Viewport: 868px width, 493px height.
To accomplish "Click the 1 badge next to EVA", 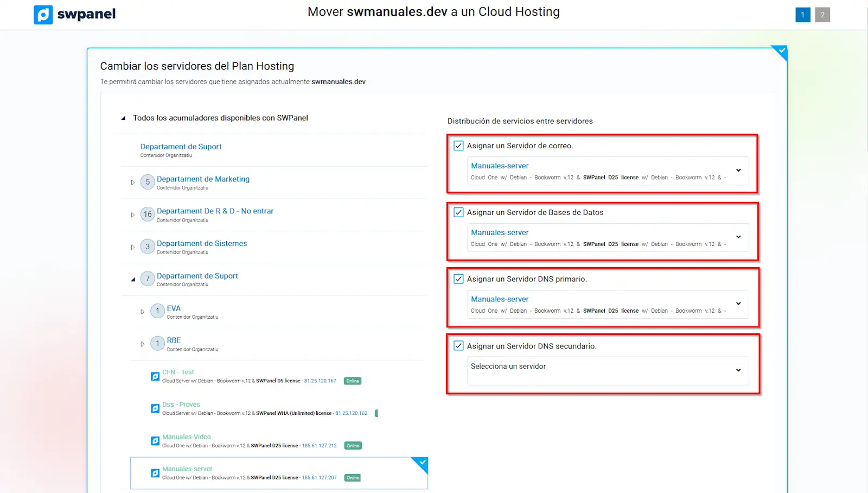I will (x=157, y=311).
